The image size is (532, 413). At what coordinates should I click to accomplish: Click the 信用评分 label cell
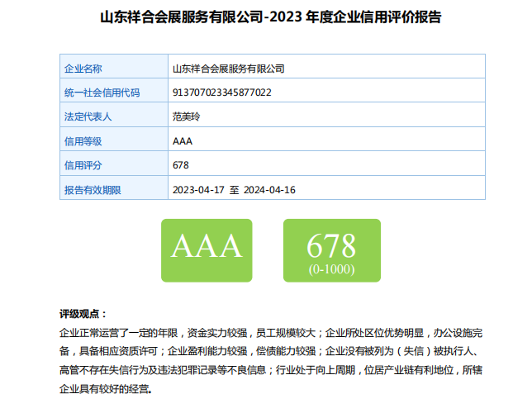pyautogui.click(x=114, y=164)
